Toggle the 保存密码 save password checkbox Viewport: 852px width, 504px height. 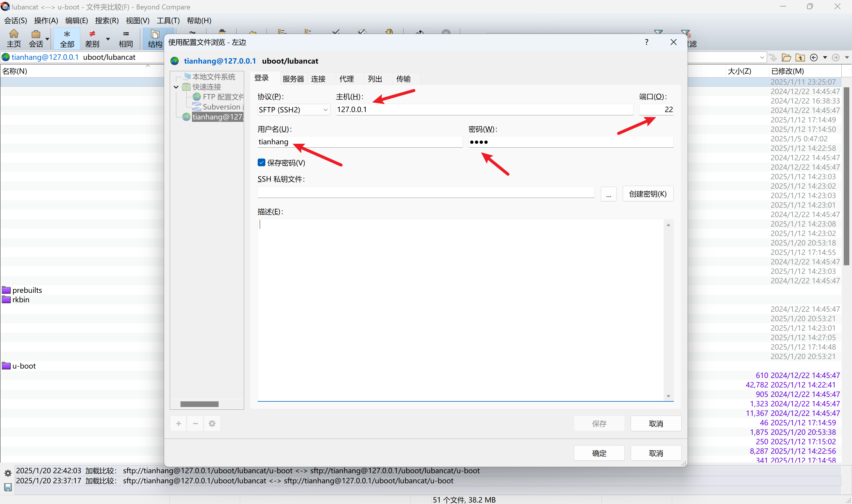coord(261,163)
